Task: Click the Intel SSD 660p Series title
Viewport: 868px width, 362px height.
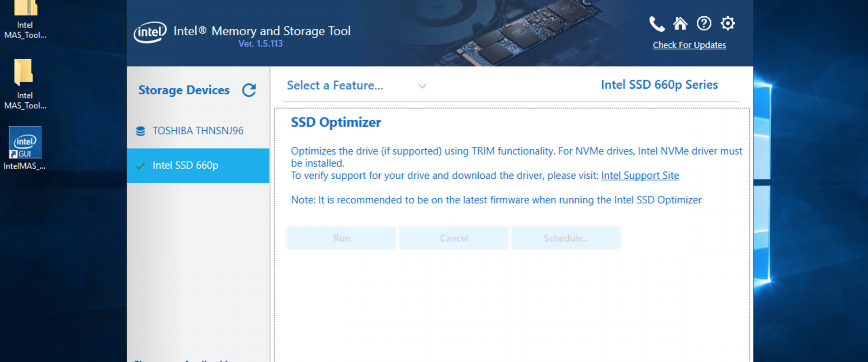Action: (659, 85)
